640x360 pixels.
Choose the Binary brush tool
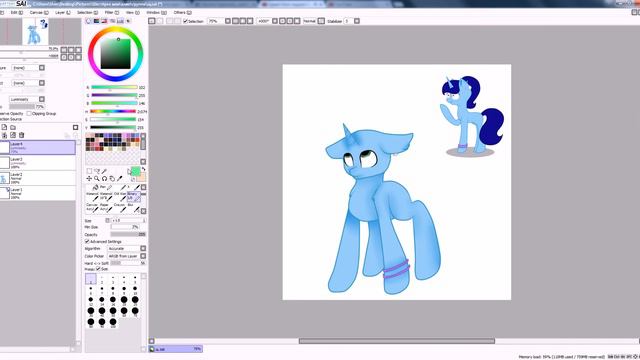pos(133,196)
